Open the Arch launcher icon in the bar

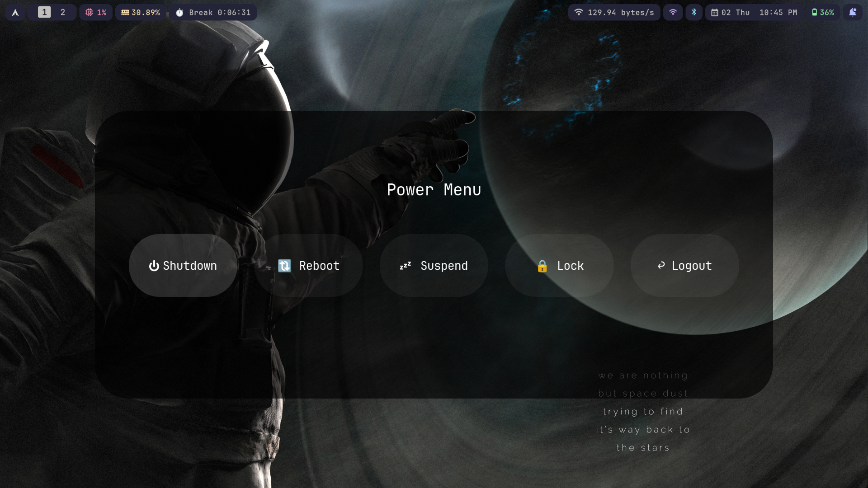click(x=15, y=12)
